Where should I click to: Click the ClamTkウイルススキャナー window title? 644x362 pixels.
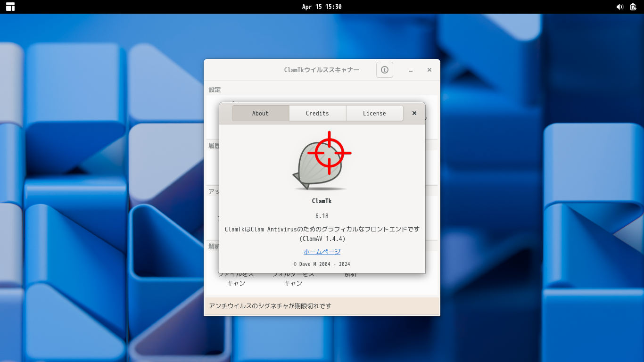[322, 70]
